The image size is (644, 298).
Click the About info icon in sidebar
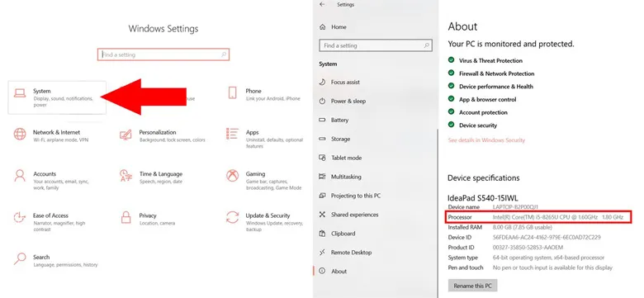pos(322,272)
